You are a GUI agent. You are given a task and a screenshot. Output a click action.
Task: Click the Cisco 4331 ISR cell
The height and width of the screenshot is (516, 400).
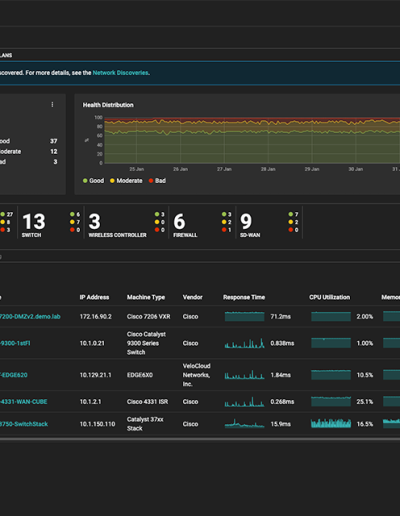pyautogui.click(x=148, y=402)
